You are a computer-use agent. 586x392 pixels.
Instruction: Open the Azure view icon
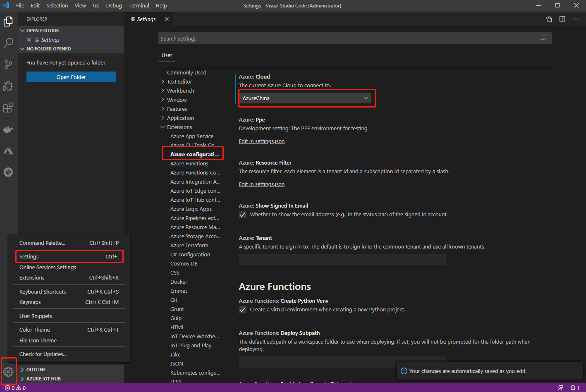tap(8, 151)
